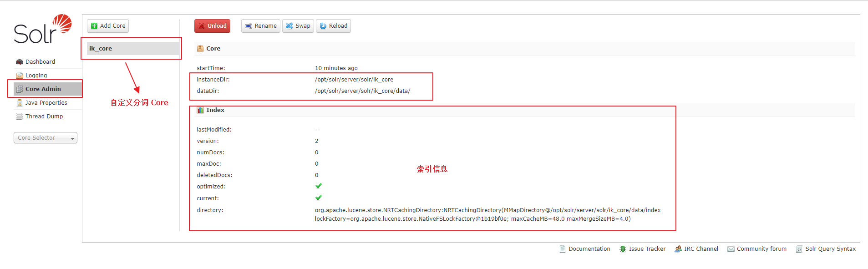Click the optimized green checkmark
This screenshot has width=868, height=269.
pos(319,186)
